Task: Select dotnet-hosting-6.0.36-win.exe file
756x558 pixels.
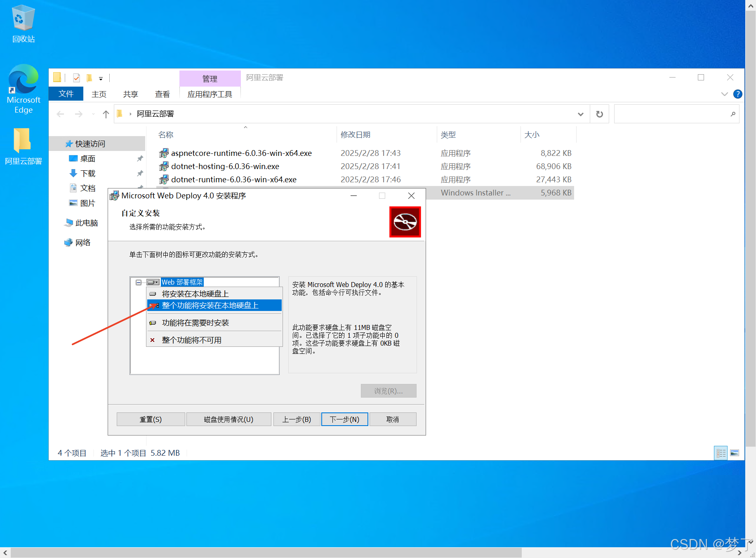Action: [x=225, y=166]
